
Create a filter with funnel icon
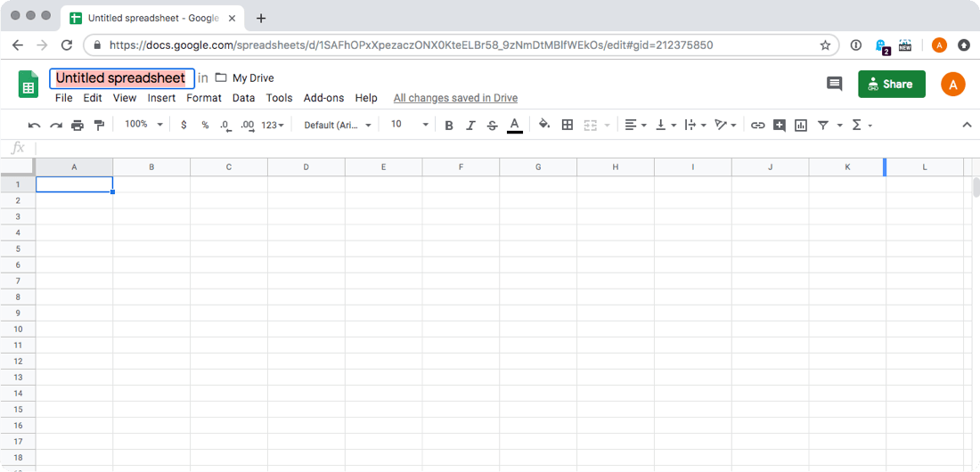point(823,125)
